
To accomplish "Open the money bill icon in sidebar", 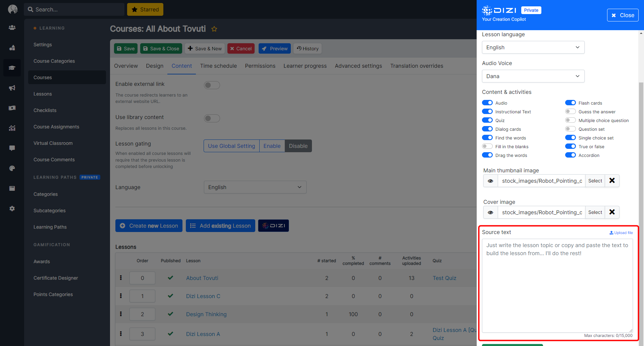I will coord(12,108).
